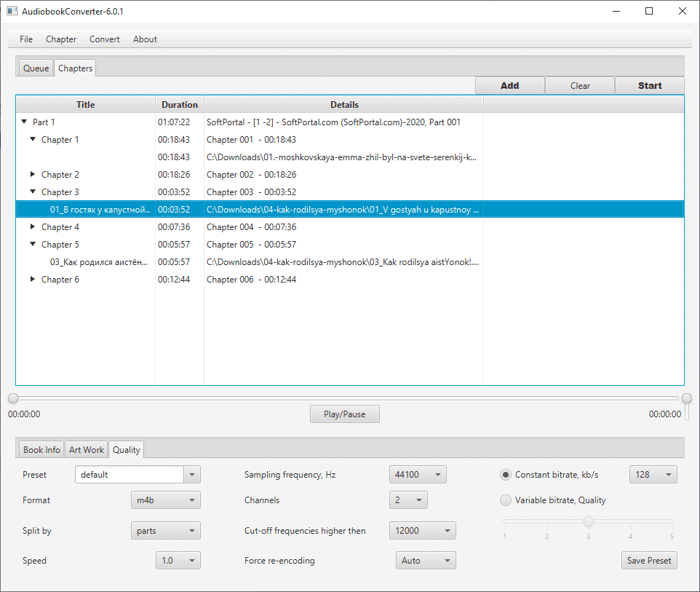Switch to the Chapters tab

(x=75, y=68)
